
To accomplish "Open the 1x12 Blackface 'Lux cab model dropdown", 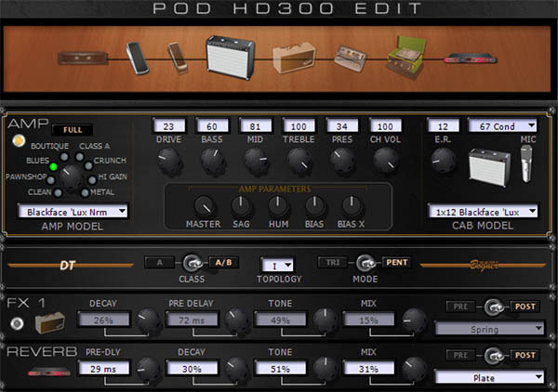I will point(483,212).
